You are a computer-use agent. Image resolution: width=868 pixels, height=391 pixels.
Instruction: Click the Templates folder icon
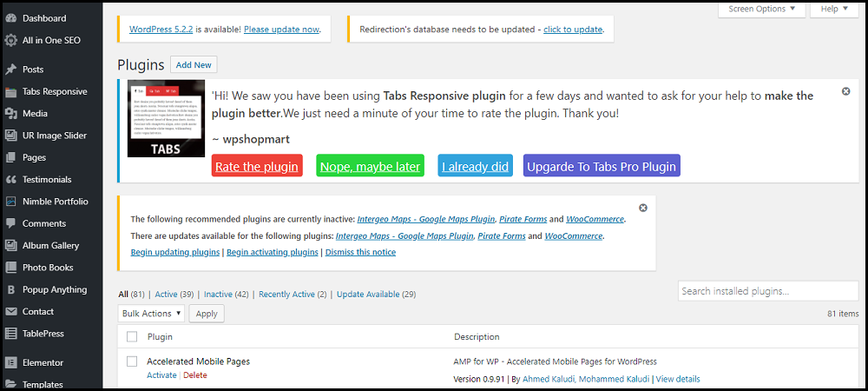point(10,384)
